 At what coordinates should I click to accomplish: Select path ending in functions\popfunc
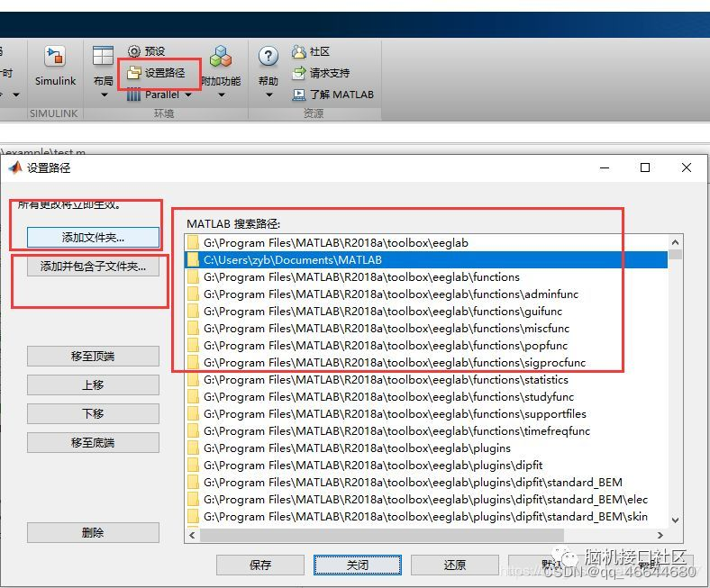tap(426, 346)
